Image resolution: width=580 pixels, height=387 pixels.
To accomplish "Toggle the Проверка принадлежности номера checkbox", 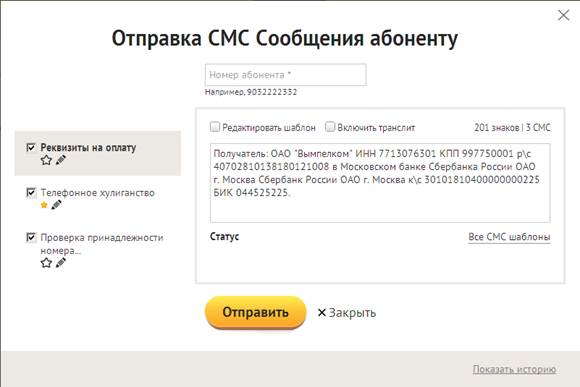I will point(31,237).
